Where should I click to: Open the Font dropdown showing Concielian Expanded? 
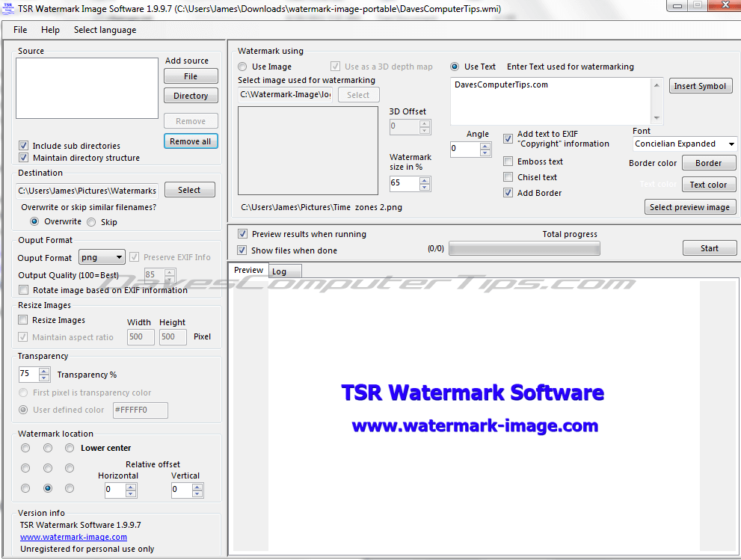pos(684,144)
